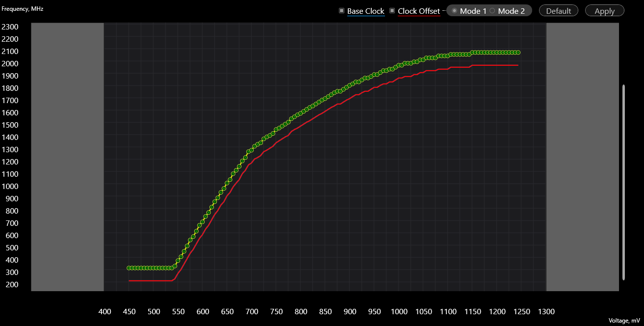The width and height of the screenshot is (644, 326).
Task: Pick the green curve point at 700 mV
Action: [x=251, y=150]
